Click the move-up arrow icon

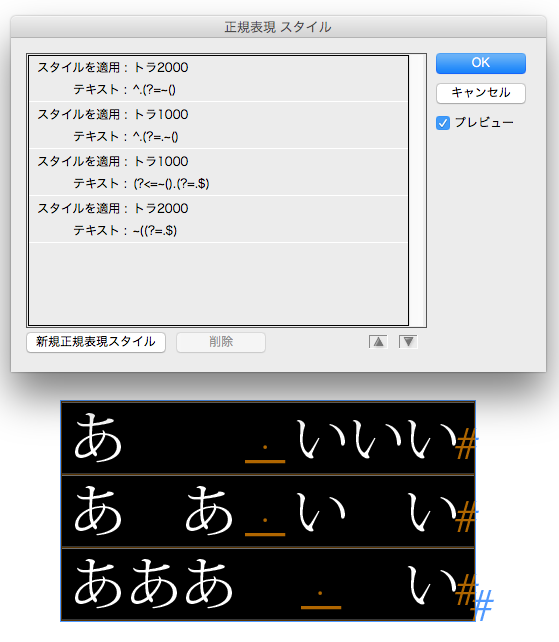pyautogui.click(x=378, y=341)
